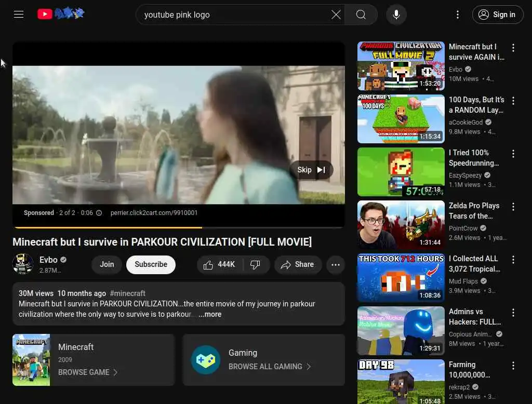Share the video
The height and width of the screenshot is (404, 532).
(298, 265)
